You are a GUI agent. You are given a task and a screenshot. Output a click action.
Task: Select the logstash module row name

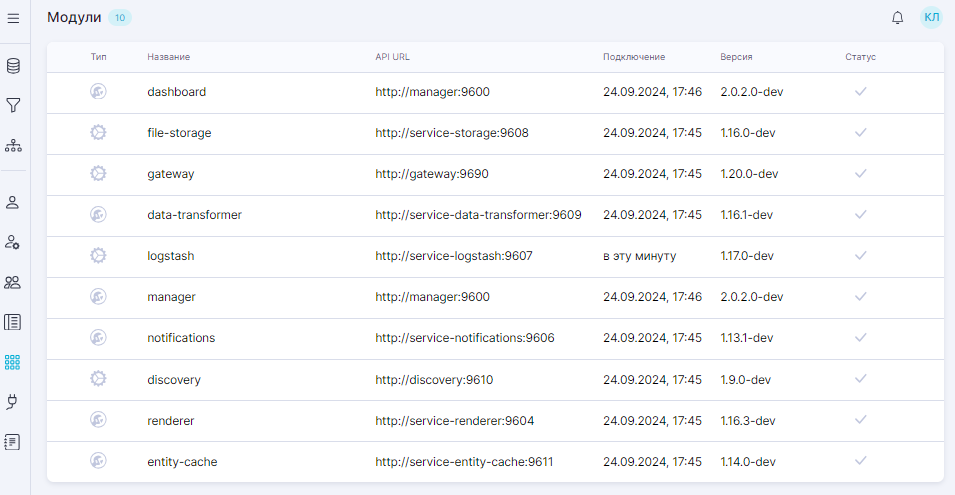click(170, 256)
